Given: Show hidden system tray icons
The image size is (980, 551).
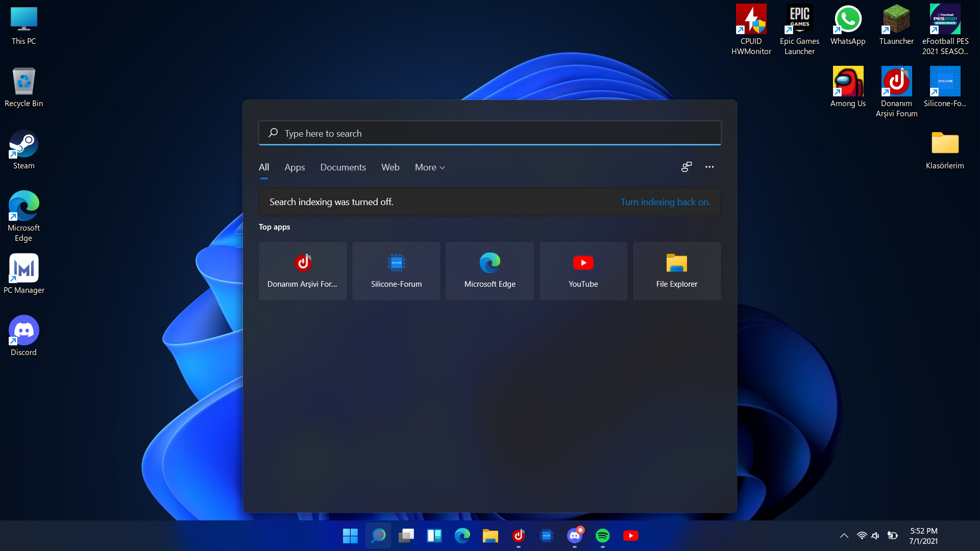Looking at the screenshot, I should coord(844,536).
